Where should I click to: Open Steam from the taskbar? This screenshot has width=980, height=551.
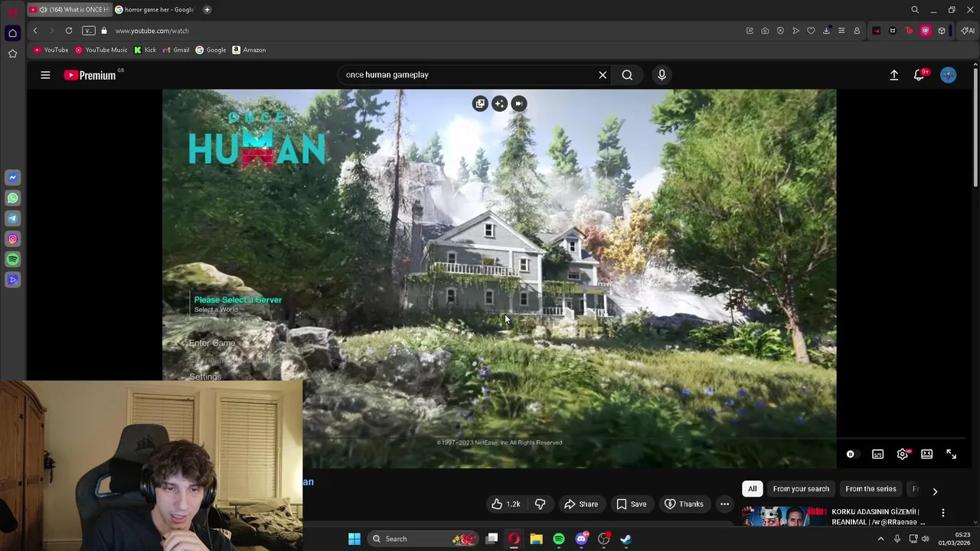coord(626,539)
